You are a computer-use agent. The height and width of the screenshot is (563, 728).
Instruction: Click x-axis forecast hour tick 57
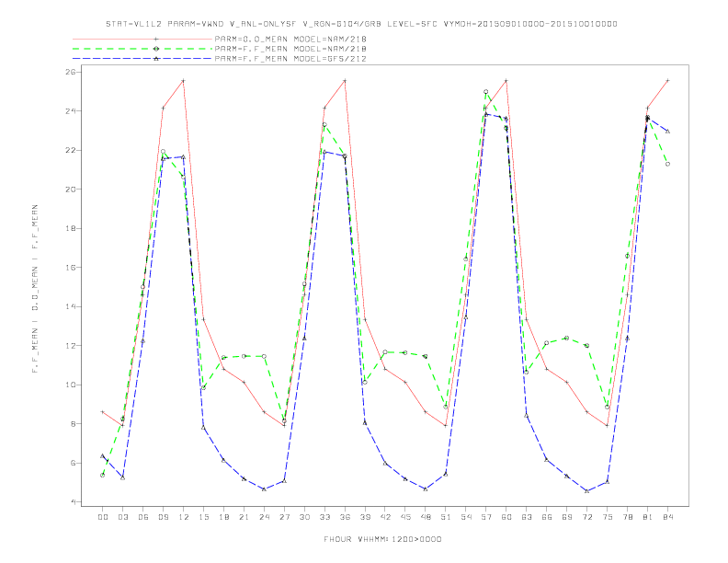pyautogui.click(x=486, y=517)
